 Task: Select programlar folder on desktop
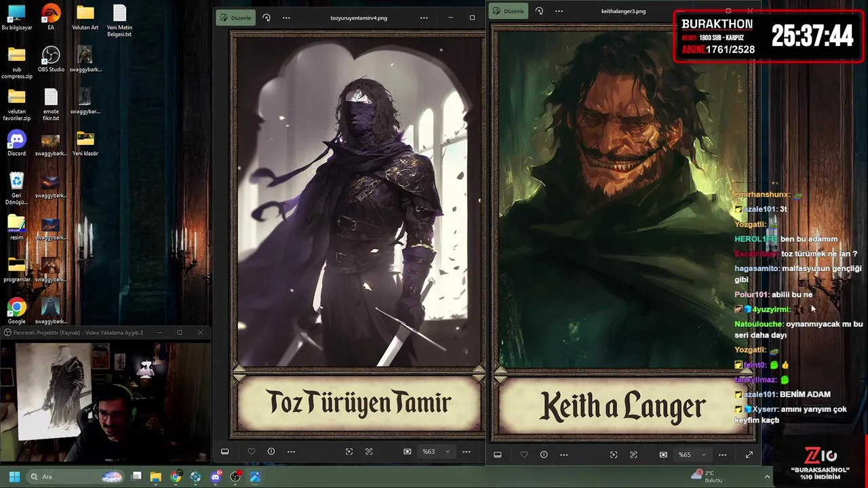[16, 270]
